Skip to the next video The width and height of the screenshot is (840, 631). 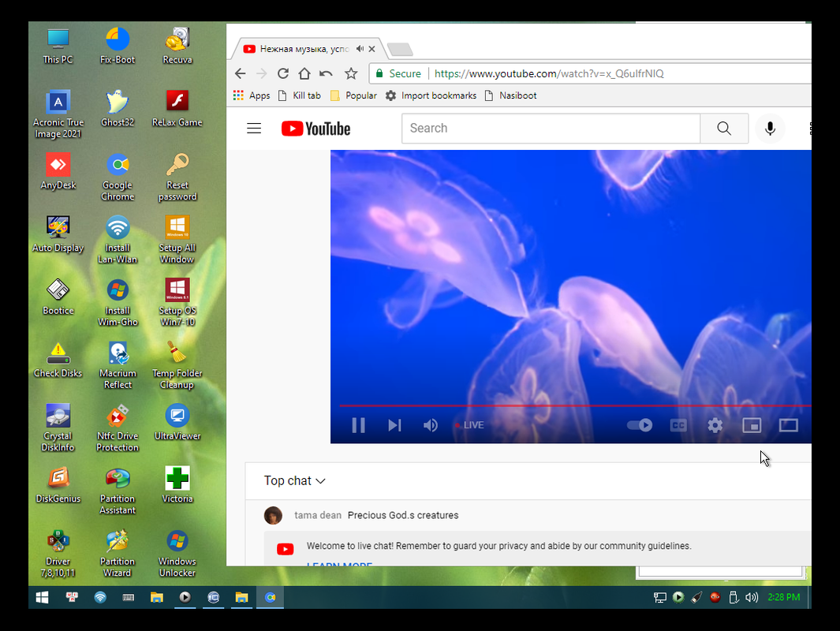tap(394, 425)
